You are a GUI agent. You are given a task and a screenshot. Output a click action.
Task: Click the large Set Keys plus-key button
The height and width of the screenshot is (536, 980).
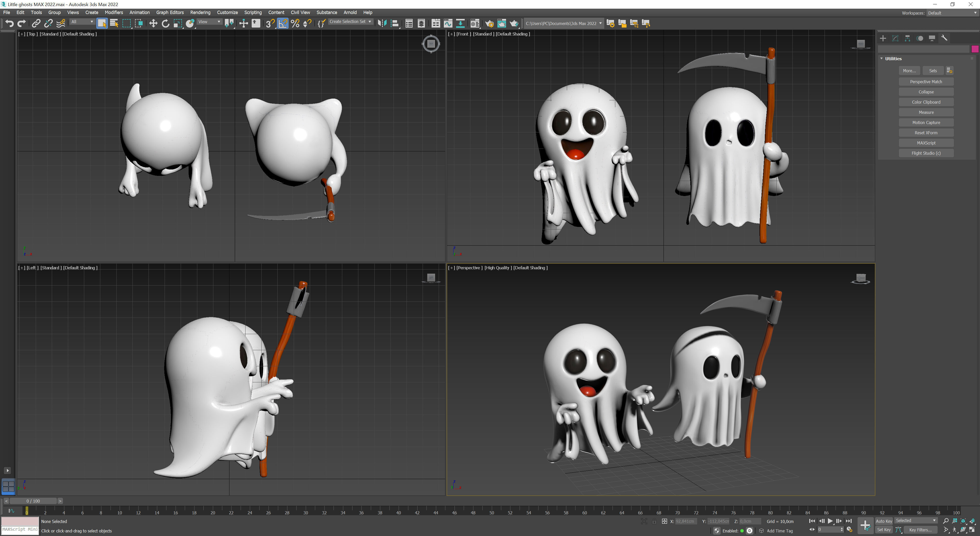click(x=865, y=526)
